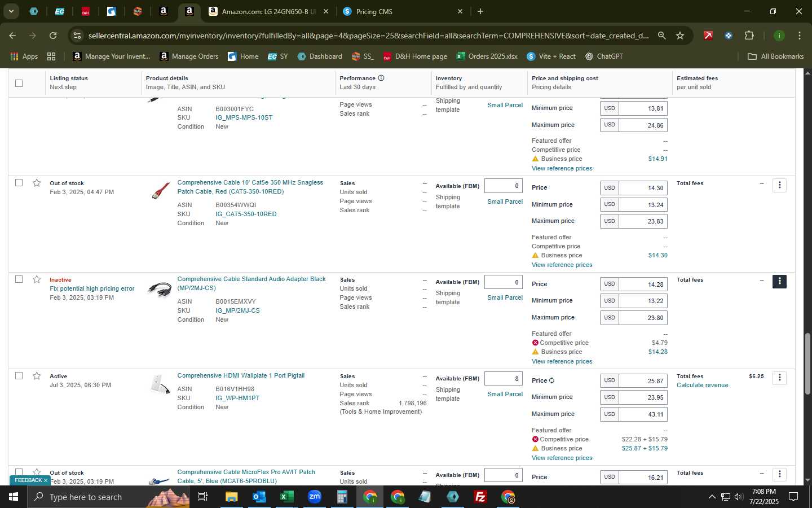The image size is (812, 508).
Task: Star the Cat5e Patch Cable listing
Action: (x=37, y=183)
